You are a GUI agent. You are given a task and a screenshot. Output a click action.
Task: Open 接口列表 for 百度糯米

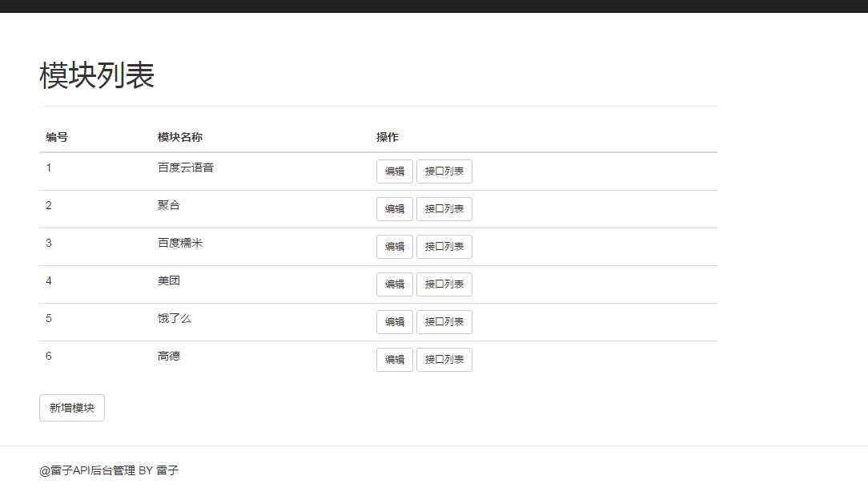point(444,247)
